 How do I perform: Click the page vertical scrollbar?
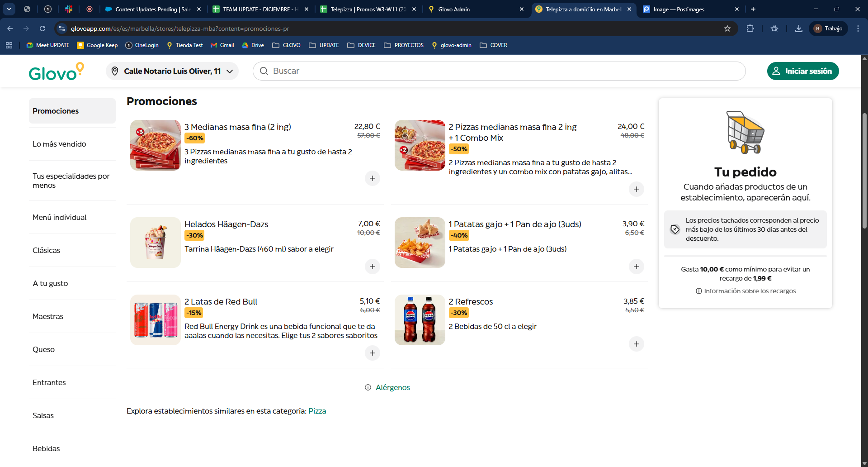(864, 170)
